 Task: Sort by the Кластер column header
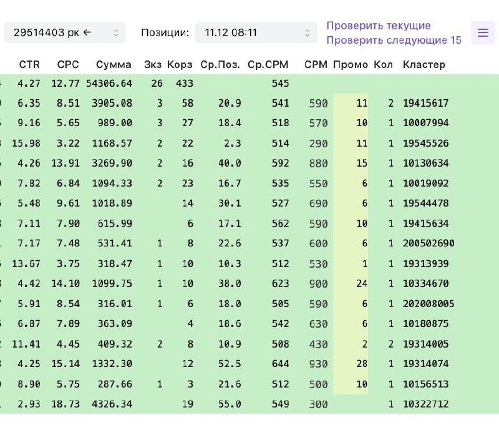point(424,65)
